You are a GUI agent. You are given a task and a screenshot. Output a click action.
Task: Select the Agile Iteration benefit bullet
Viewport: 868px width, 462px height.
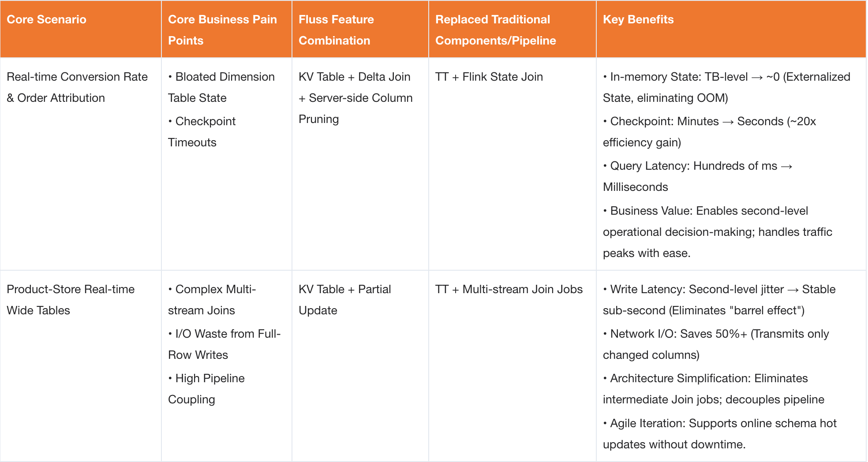(719, 434)
